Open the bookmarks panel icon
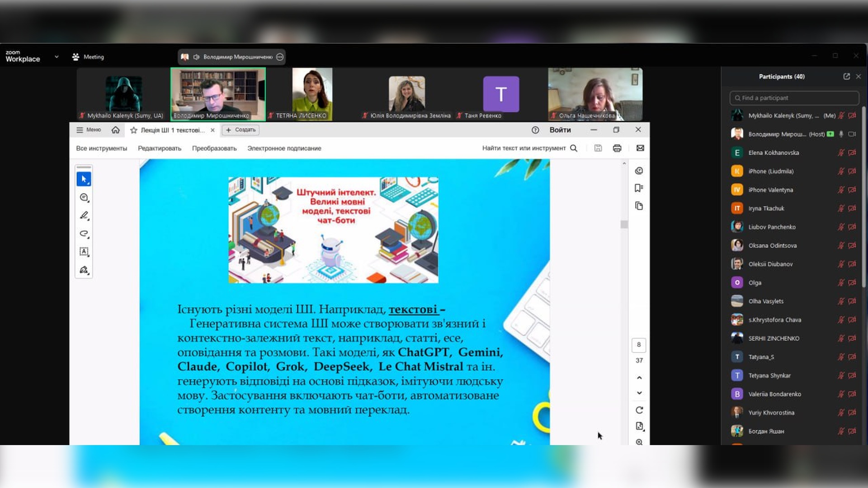This screenshot has height=488, width=868. 639,188
